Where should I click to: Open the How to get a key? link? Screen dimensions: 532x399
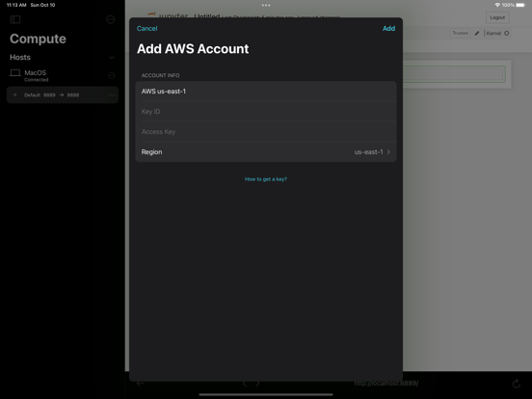266,179
